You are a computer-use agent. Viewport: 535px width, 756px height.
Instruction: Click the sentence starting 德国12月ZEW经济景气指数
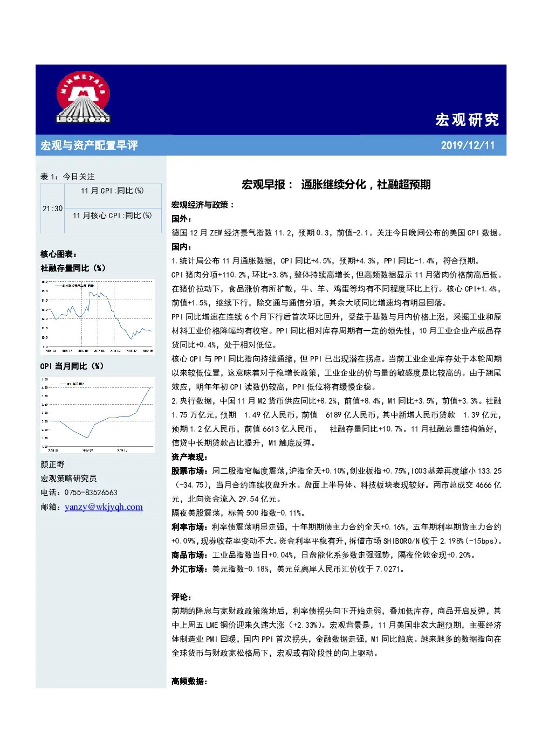[x=338, y=233]
